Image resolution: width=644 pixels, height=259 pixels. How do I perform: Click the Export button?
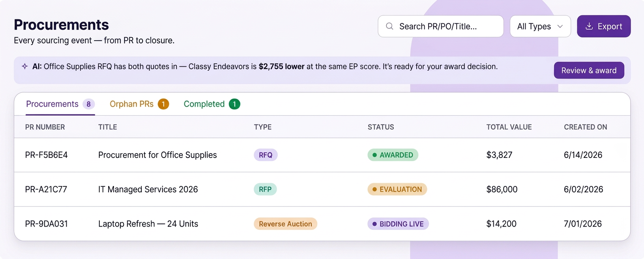[604, 26]
